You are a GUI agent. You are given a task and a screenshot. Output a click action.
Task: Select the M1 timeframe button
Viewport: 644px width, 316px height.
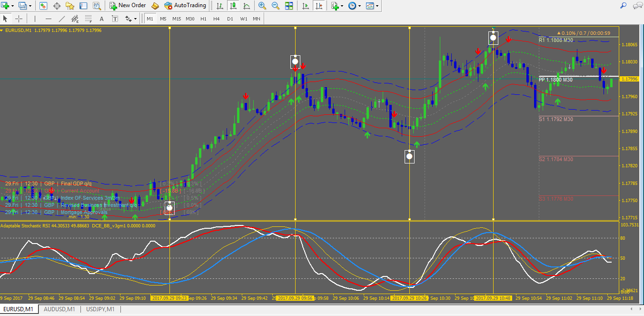pyautogui.click(x=150, y=19)
